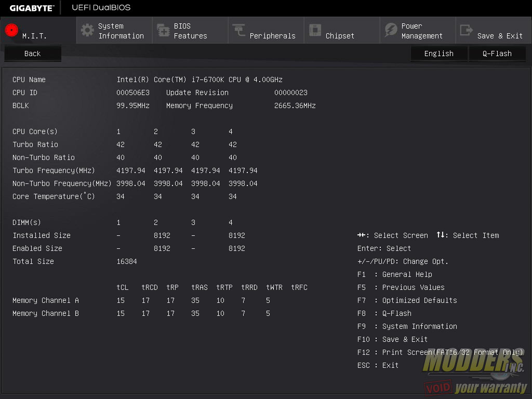The image size is (532, 399).
Task: Switch to Power Management tab
Action: click(418, 30)
